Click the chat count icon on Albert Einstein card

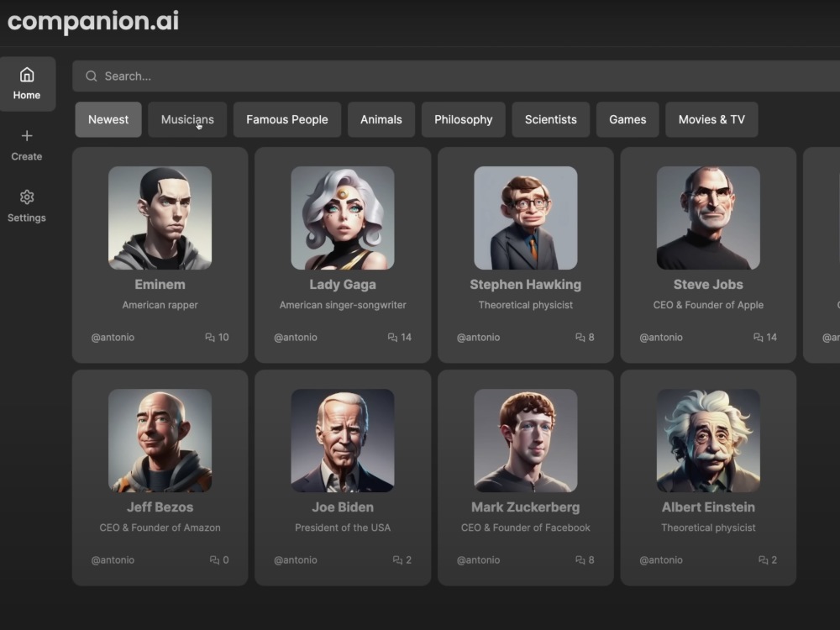pyautogui.click(x=764, y=559)
